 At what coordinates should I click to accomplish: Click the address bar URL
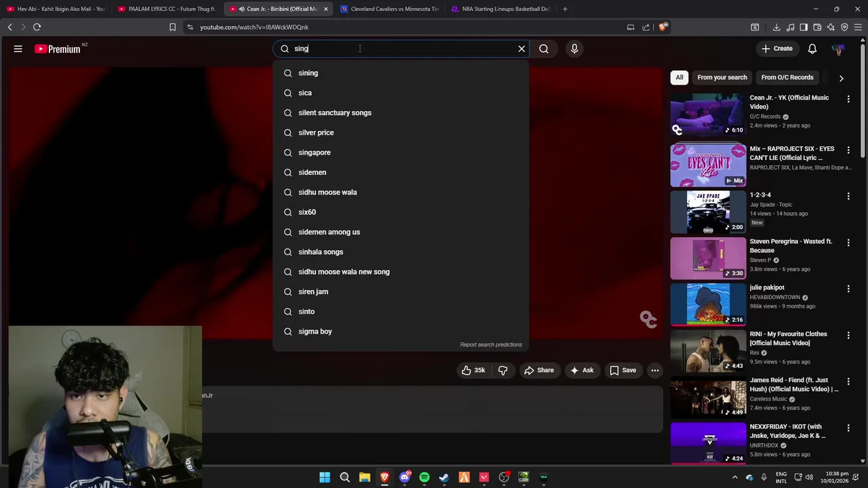point(254,27)
